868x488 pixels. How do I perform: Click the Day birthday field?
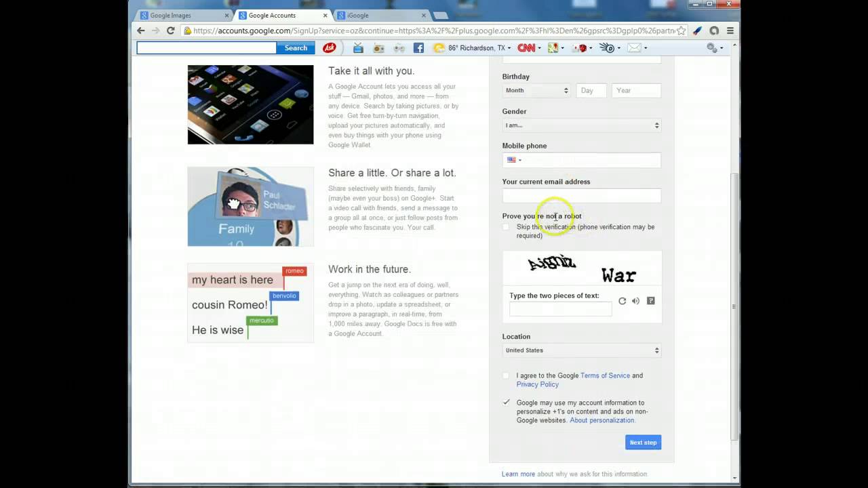[591, 90]
